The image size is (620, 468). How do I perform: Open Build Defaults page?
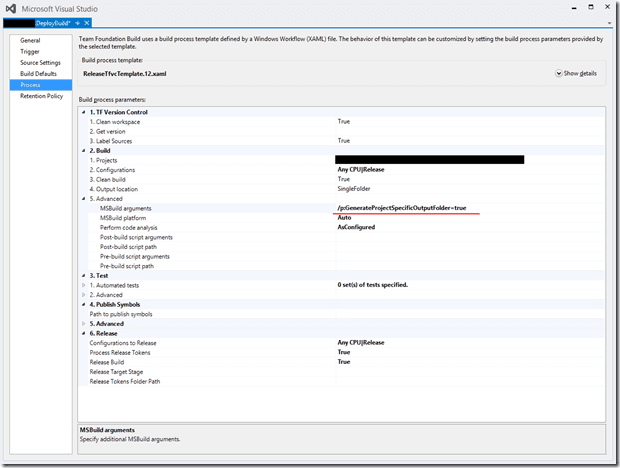point(38,74)
